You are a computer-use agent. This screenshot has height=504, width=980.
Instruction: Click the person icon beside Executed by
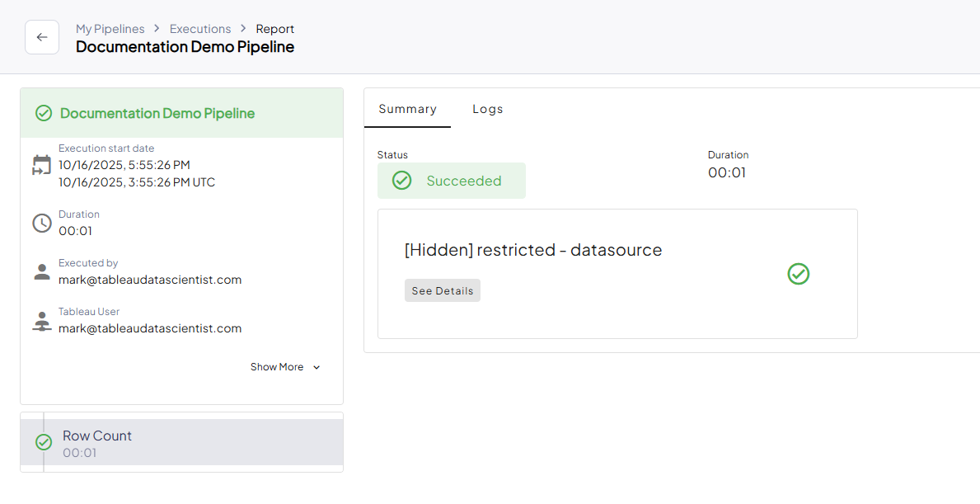[x=42, y=272]
